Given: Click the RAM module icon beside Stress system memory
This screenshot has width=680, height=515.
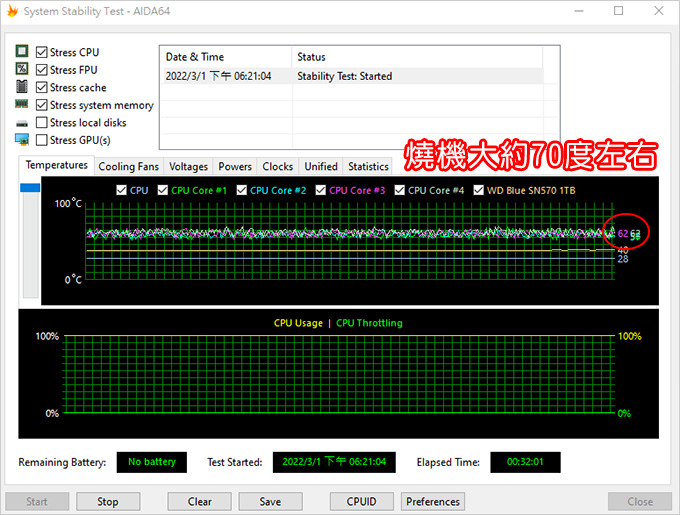Looking at the screenshot, I should (22, 104).
